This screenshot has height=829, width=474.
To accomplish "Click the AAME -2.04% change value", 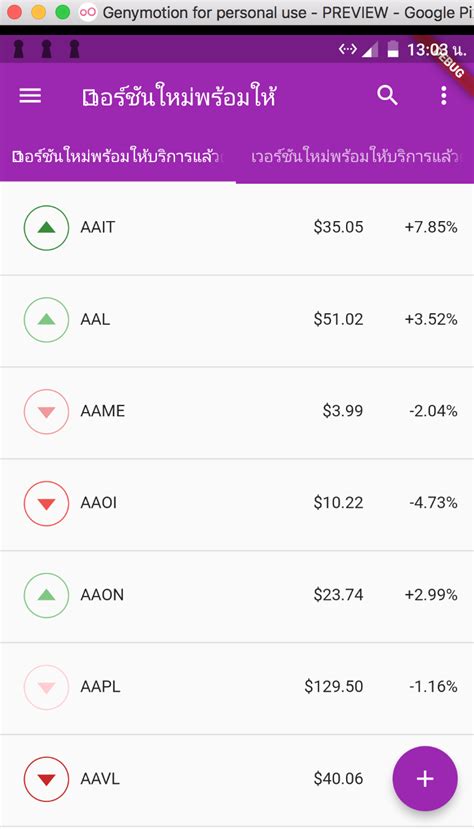I will tap(433, 411).
